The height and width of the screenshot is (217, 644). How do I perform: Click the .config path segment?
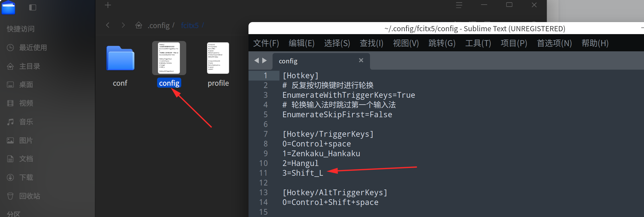point(158,26)
